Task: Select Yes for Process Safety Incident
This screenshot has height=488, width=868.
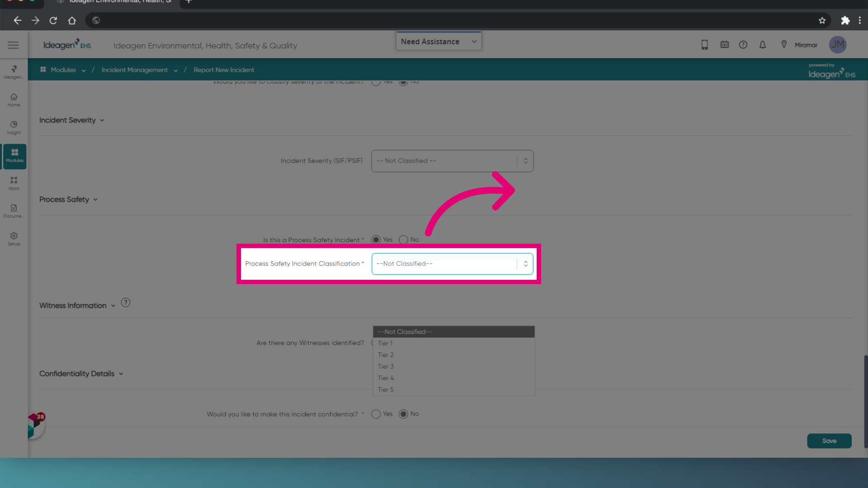Action: (x=376, y=239)
